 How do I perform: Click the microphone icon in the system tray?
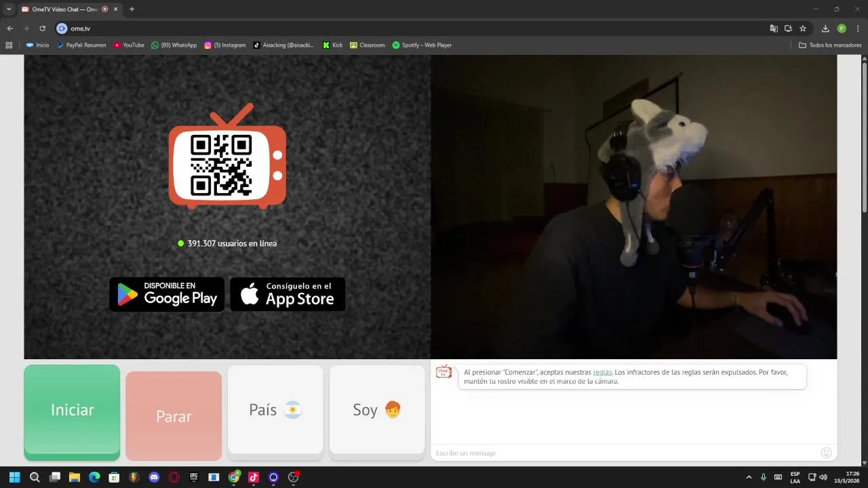(x=764, y=477)
